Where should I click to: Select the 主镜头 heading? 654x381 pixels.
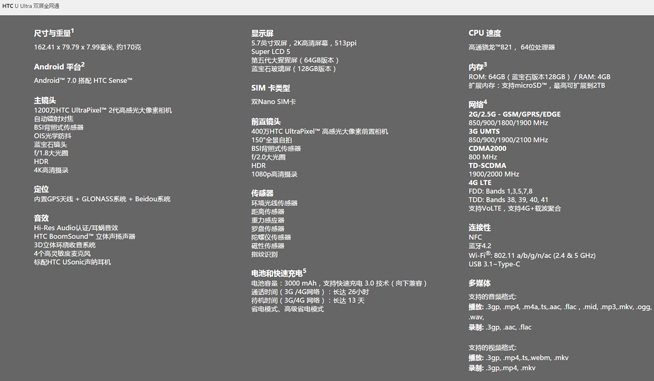45,101
